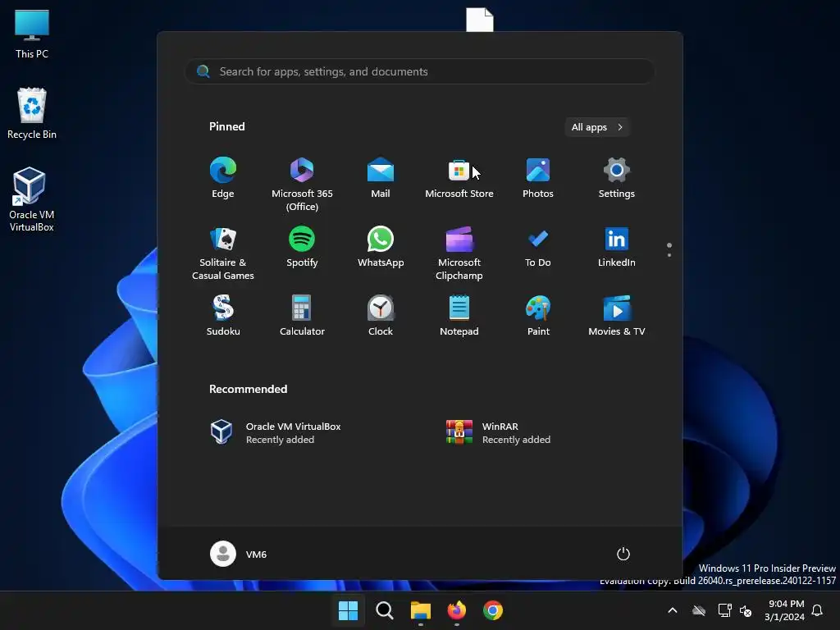This screenshot has height=630, width=840.
Task: Open WhatsApp
Action: tap(381, 246)
